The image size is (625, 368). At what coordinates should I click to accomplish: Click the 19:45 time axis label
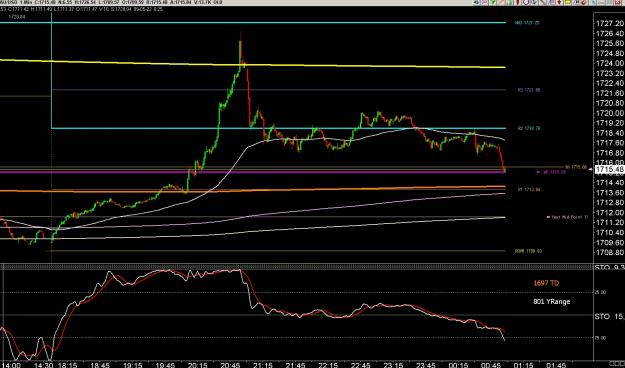165,365
